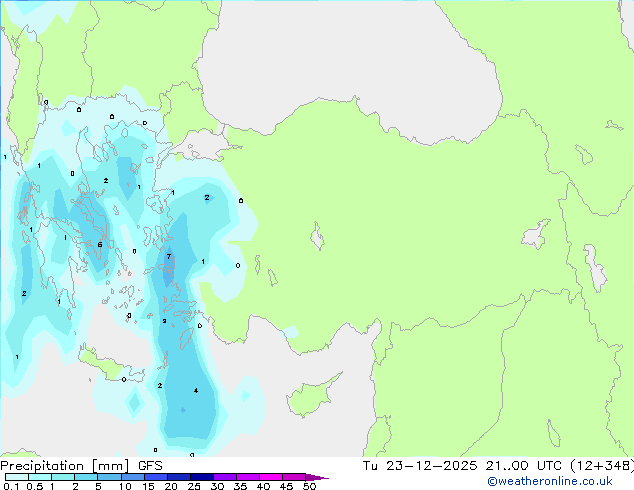
Task: Click the '4' precipitation value on the map
Action: [x=196, y=391]
